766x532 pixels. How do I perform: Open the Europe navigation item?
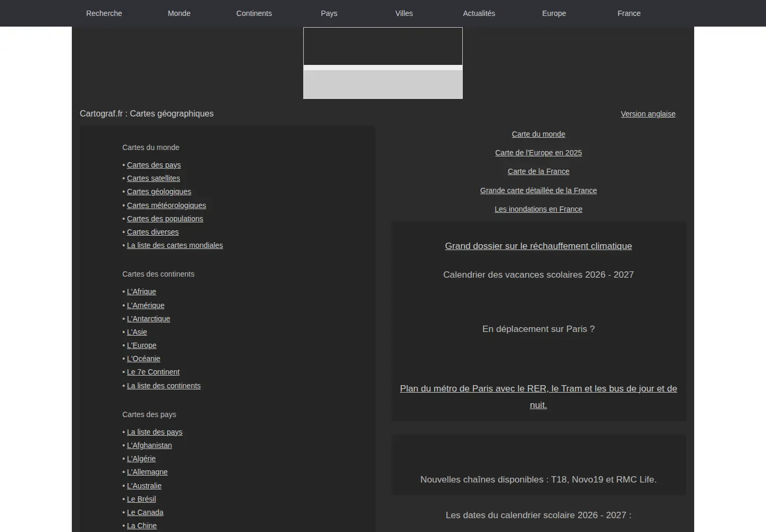554,13
